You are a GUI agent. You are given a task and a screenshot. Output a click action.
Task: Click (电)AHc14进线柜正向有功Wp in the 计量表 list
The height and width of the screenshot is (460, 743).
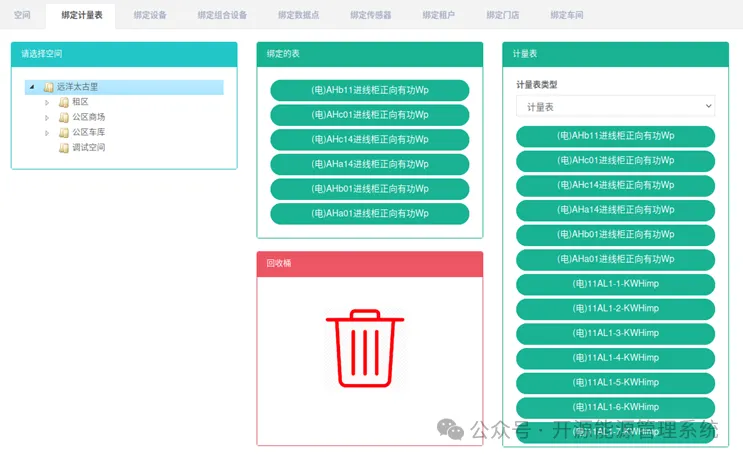pyautogui.click(x=616, y=185)
